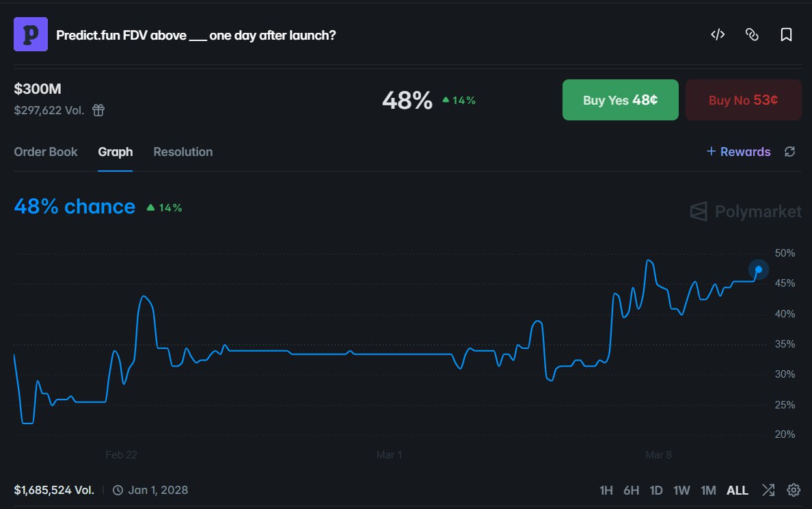Refresh the market data icon
Viewport: 812px width, 509px height.
[790, 152]
